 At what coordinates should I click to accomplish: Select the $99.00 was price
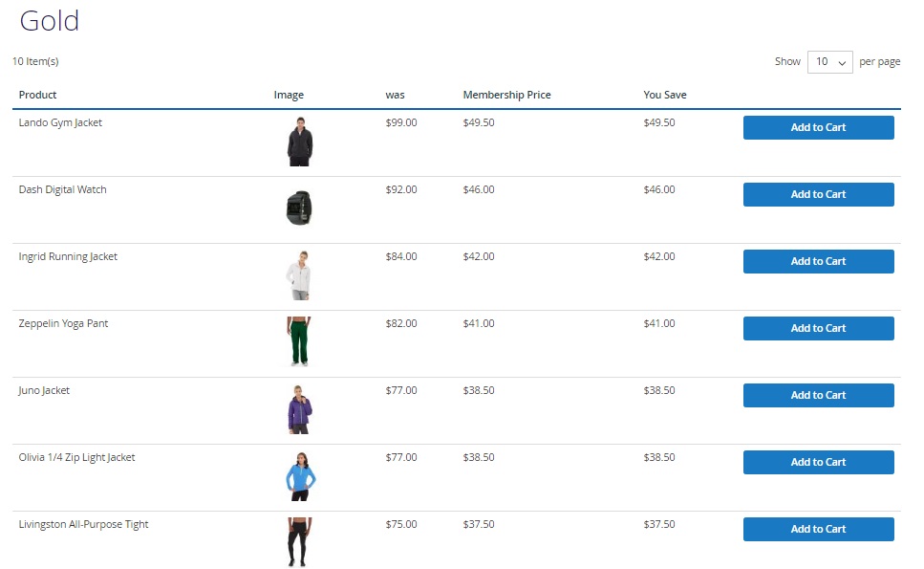[x=401, y=122]
